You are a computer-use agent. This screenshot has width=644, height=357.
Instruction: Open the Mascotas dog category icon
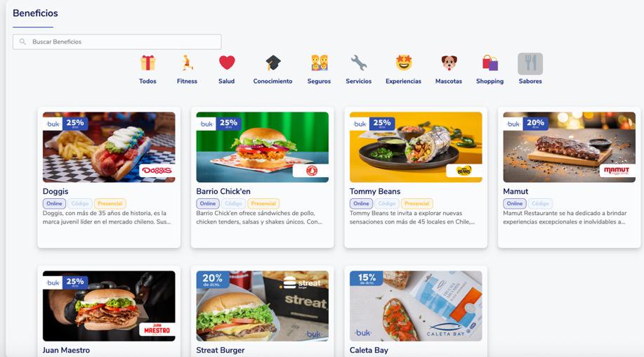[x=449, y=63]
